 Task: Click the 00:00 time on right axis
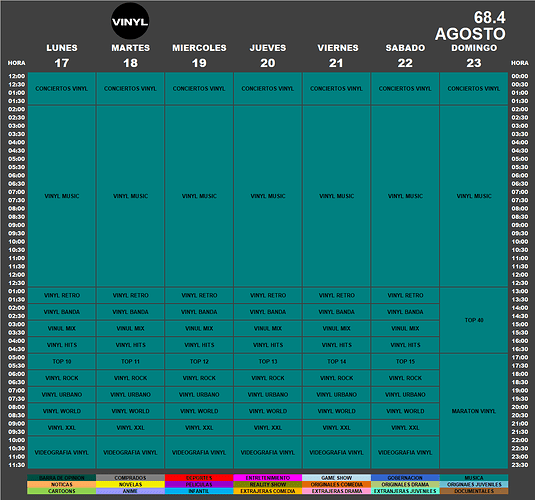(520, 76)
